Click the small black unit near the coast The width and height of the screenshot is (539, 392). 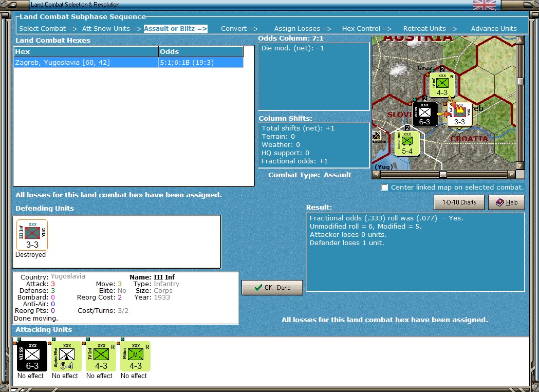[x=377, y=136]
